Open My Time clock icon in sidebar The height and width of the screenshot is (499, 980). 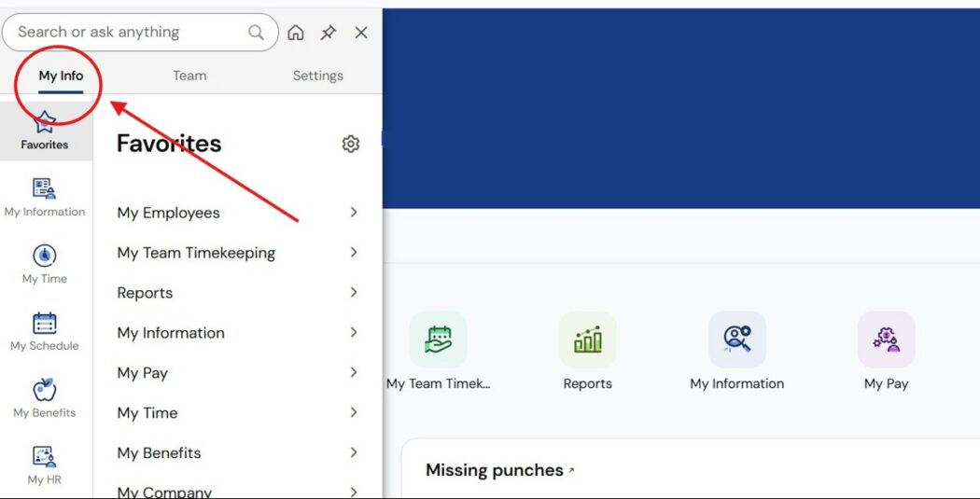coord(45,264)
